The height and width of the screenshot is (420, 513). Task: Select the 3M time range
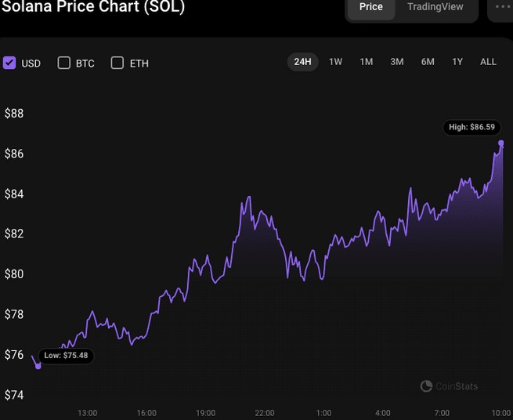click(x=397, y=62)
